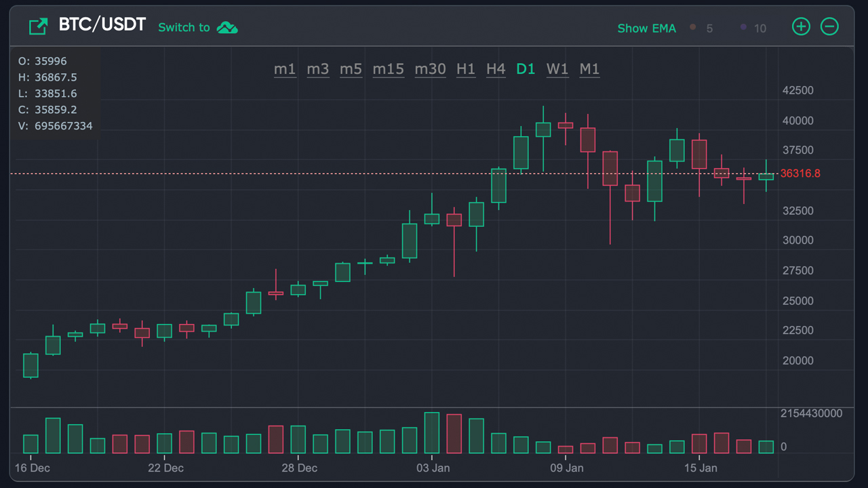Zoom in with the plus circle icon
This screenshot has height=488, width=868.
click(802, 26)
